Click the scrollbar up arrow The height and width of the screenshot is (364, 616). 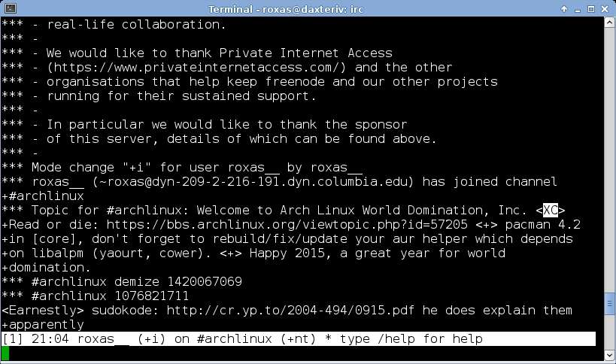click(609, 23)
